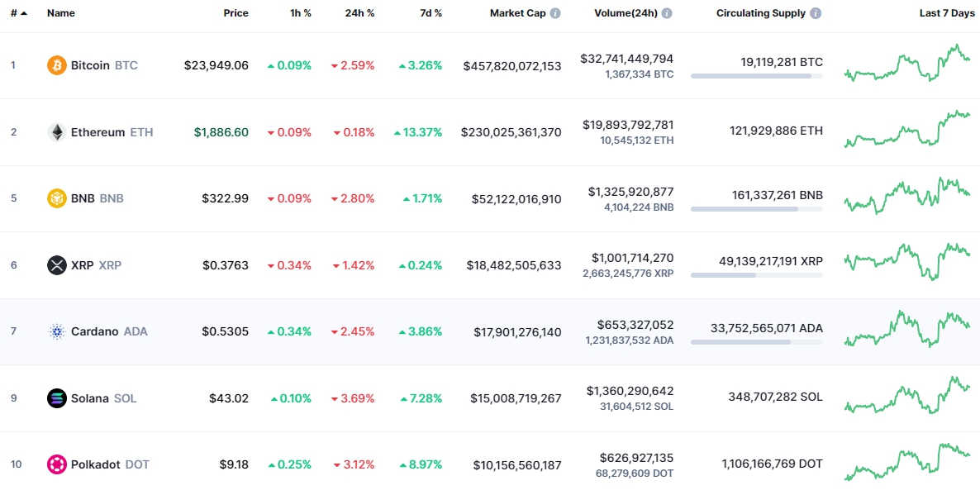The width and height of the screenshot is (980, 495).
Task: Sort table by Price column
Action: coord(235,13)
